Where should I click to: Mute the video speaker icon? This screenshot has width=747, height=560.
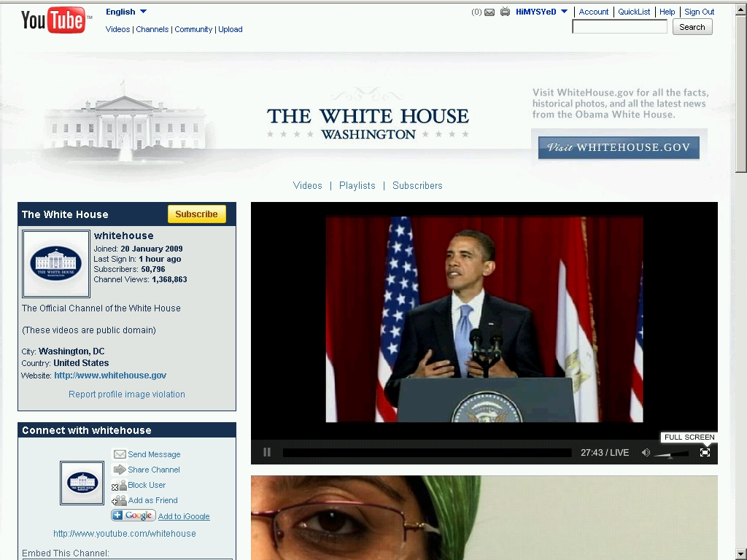click(646, 452)
